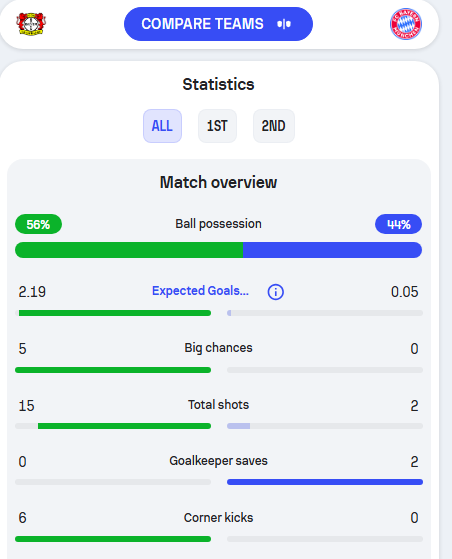Image resolution: width=452 pixels, height=559 pixels.
Task: Click the 44% possession badge
Action: coord(398,224)
